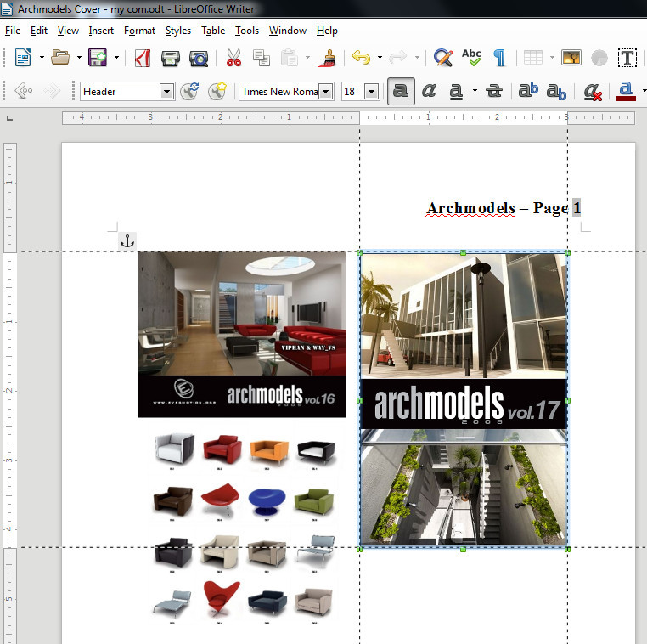Screen dimensions: 647x644
Task: Open Find & Replace
Action: pyautogui.click(x=442, y=58)
